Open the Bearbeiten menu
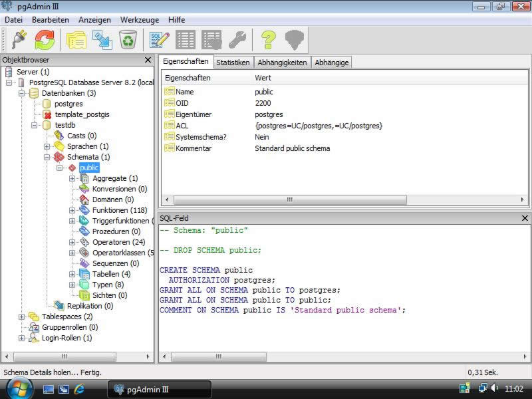The image size is (532, 399). point(51,20)
